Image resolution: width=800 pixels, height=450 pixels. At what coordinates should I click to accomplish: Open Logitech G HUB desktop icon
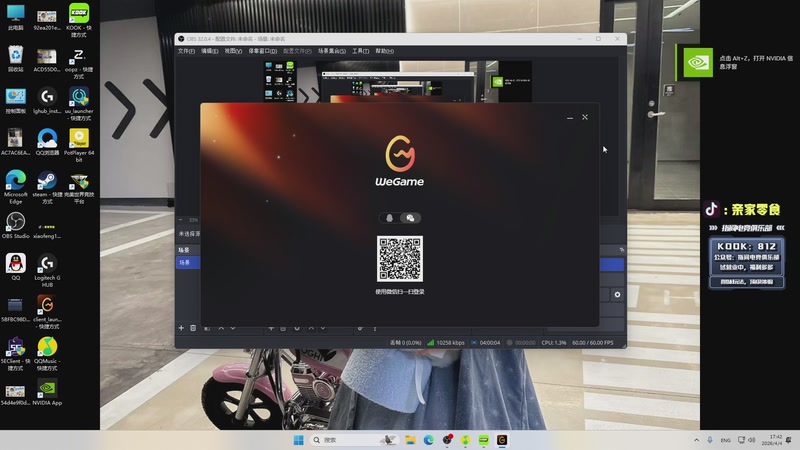pyautogui.click(x=47, y=271)
